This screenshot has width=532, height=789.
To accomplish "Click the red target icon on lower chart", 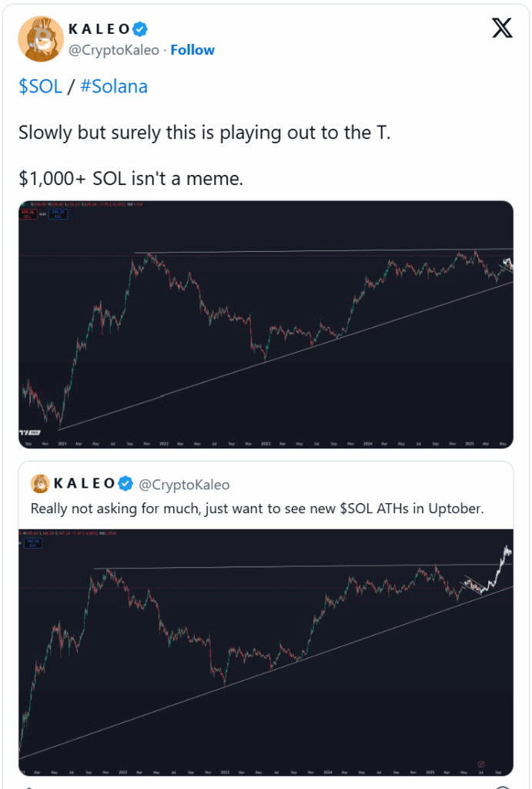I will click(x=480, y=764).
